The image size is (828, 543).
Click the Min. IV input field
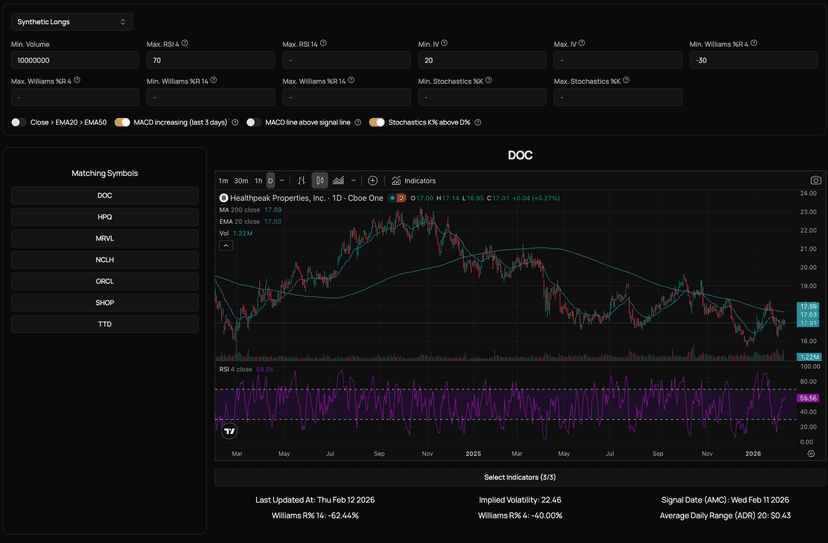(x=482, y=60)
